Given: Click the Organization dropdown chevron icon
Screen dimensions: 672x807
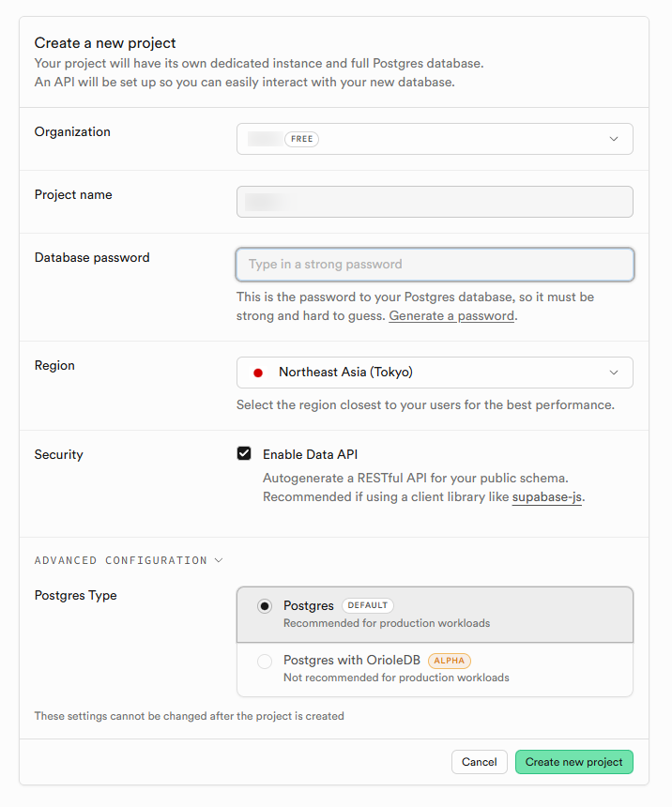Looking at the screenshot, I should pyautogui.click(x=614, y=139).
